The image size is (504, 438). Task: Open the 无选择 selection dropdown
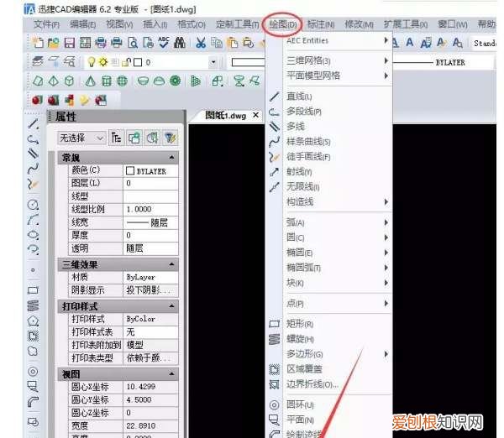coord(81,138)
